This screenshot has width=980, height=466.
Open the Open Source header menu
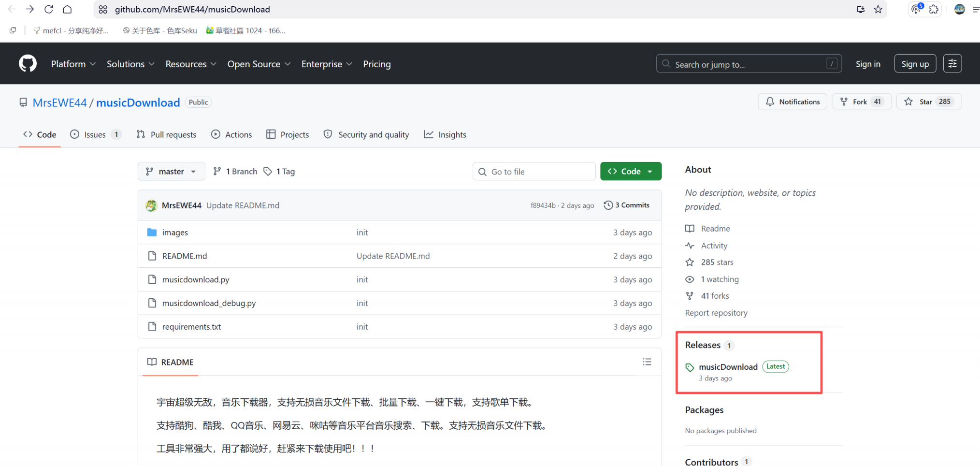(259, 64)
